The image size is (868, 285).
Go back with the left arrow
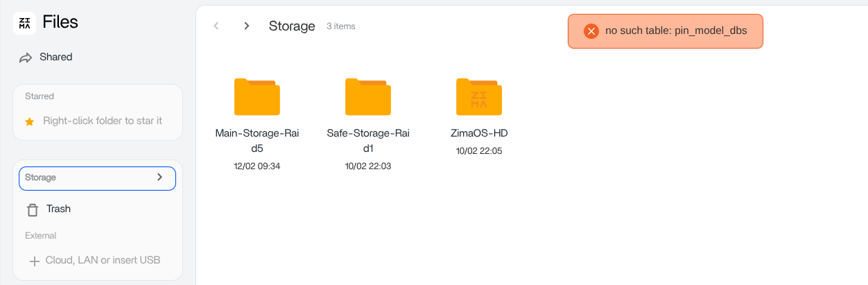pos(216,26)
